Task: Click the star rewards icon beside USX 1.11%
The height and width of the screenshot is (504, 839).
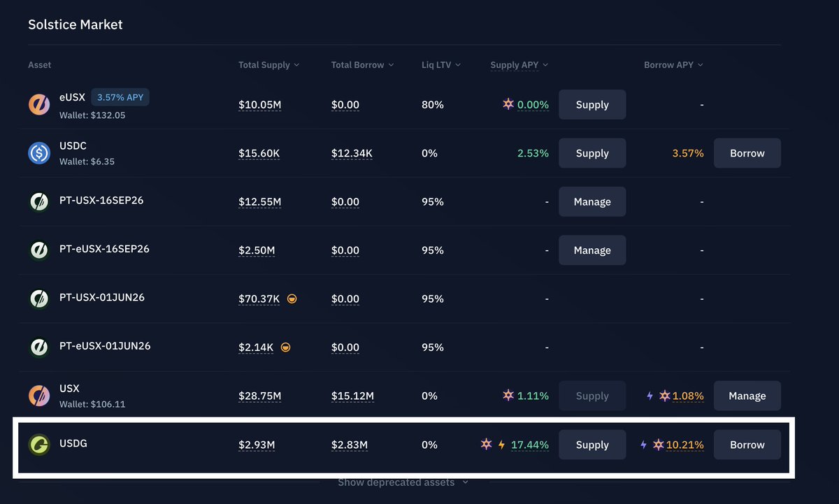Action: click(x=508, y=396)
